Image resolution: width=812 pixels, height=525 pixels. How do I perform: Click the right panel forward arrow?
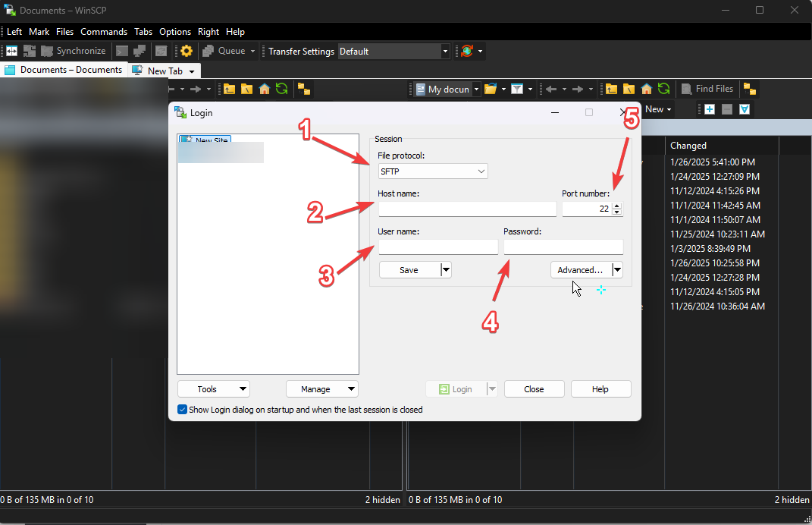(x=578, y=89)
